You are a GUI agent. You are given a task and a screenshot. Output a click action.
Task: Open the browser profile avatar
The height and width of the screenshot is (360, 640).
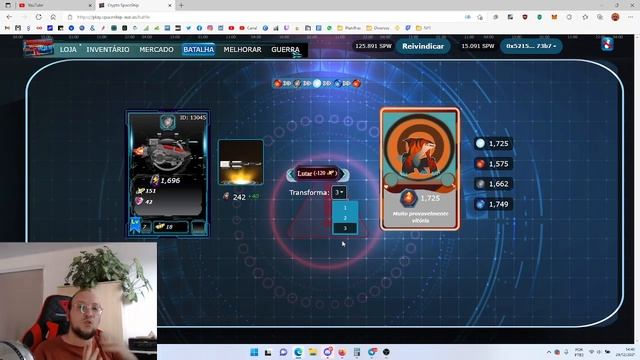pos(615,17)
